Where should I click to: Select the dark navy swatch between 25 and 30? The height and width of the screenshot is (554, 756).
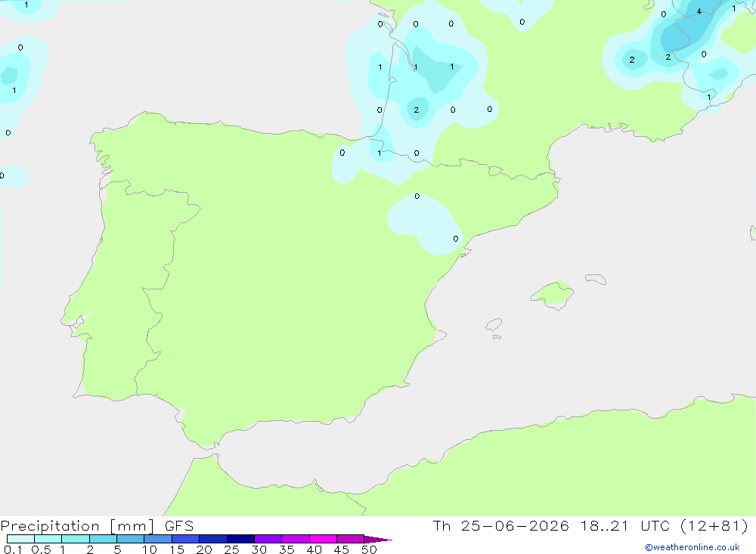coord(240,539)
